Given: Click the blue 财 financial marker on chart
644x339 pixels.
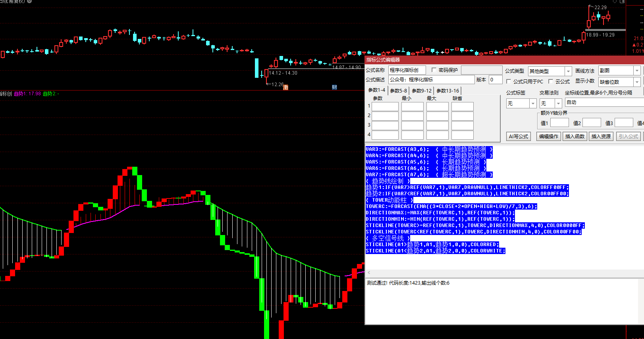Looking at the screenshot, I should click(x=334, y=87).
